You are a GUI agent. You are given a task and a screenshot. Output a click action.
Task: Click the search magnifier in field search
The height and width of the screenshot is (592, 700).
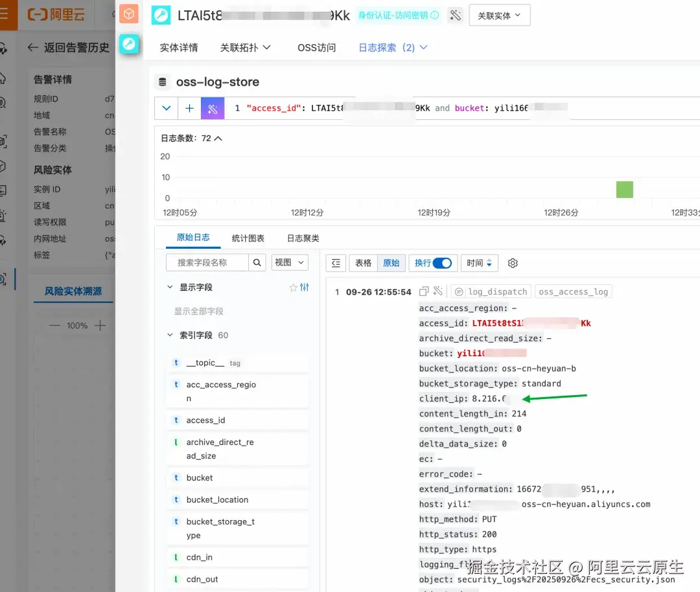click(257, 263)
